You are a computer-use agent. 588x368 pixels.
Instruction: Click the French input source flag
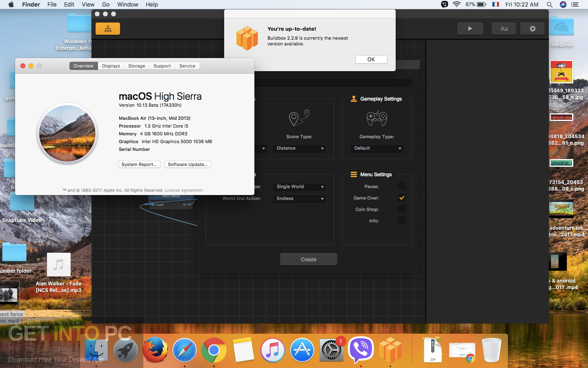[x=496, y=4]
